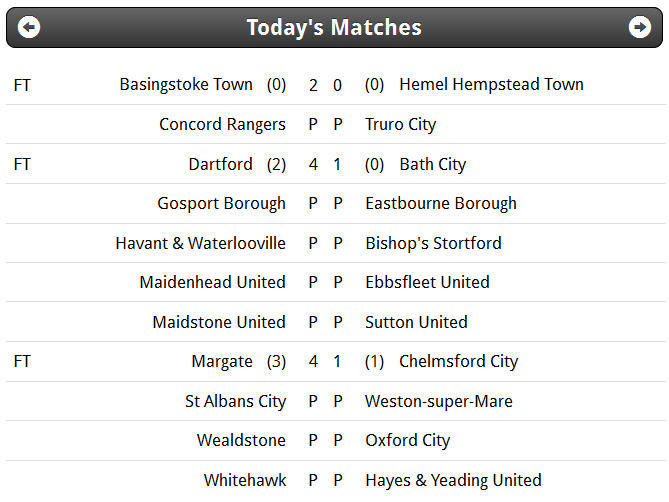Click Margate in the FT result row
This screenshot has height=502, width=669.
222,362
